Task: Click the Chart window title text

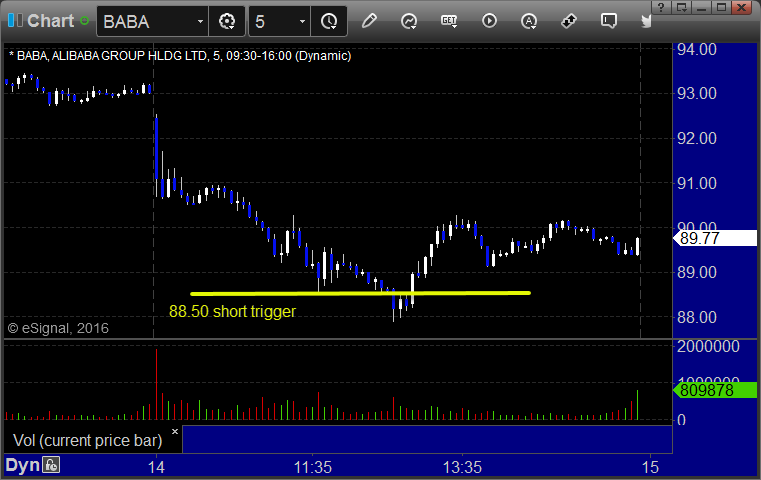Action: (x=50, y=21)
